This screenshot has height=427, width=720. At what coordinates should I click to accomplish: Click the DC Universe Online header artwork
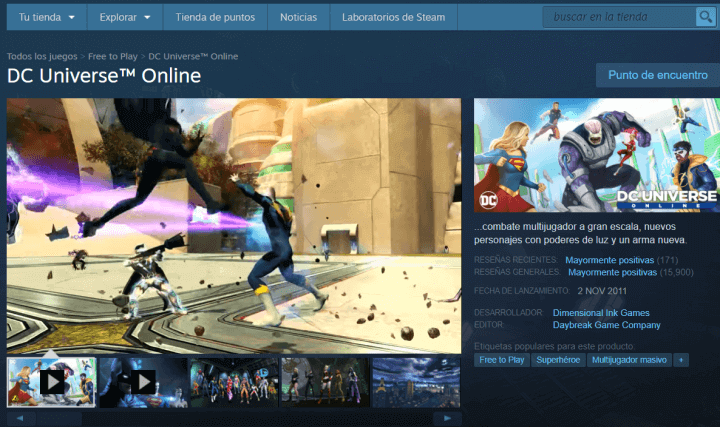click(x=596, y=155)
